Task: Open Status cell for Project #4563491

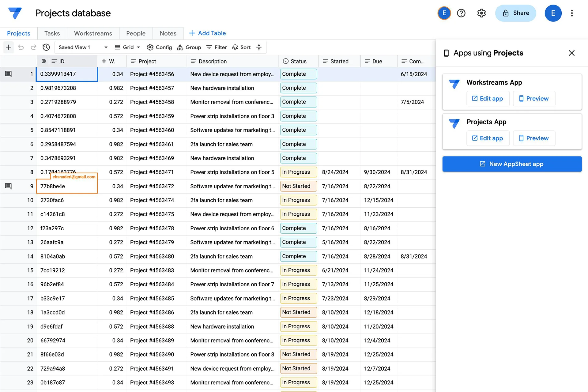Action: click(298, 368)
